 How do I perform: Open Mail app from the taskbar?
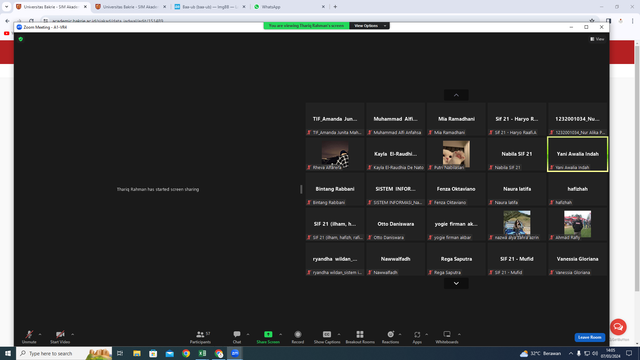point(169,353)
